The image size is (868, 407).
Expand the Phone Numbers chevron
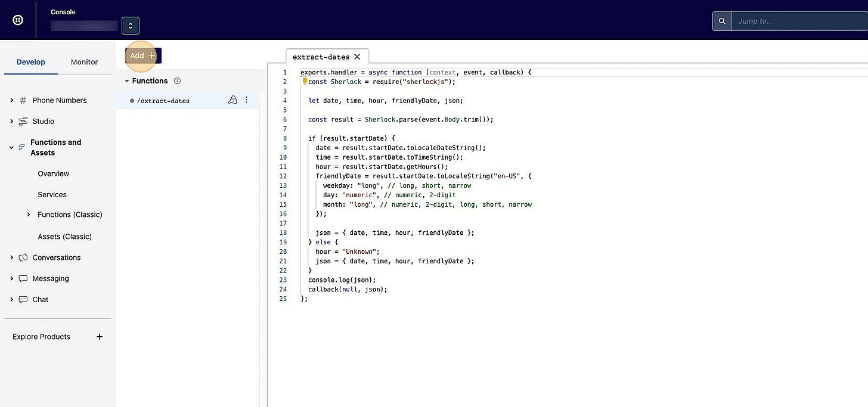click(x=12, y=100)
